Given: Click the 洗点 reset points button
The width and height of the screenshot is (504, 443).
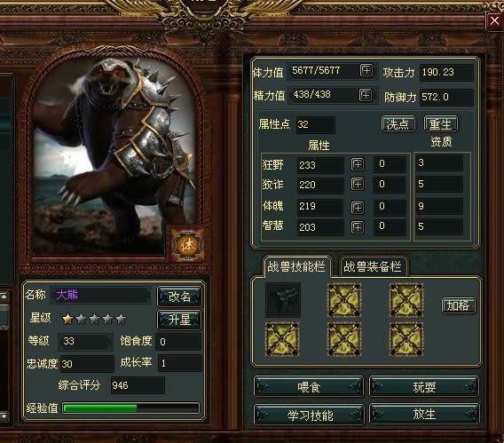Looking at the screenshot, I should 398,123.
